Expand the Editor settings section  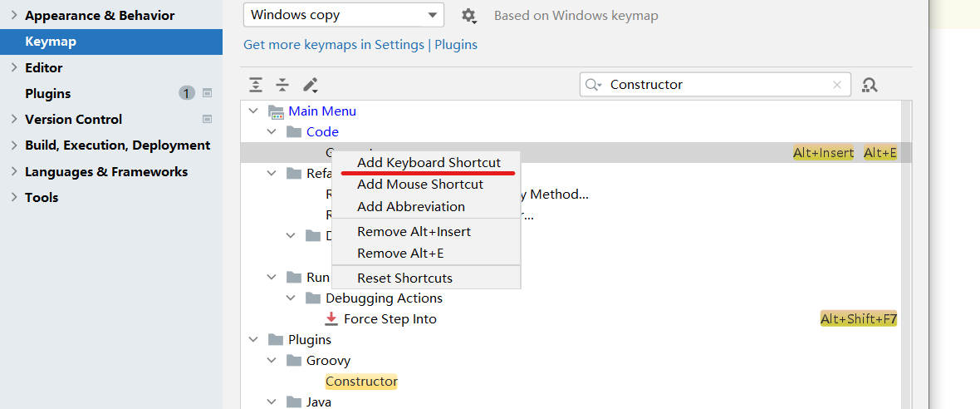click(14, 67)
